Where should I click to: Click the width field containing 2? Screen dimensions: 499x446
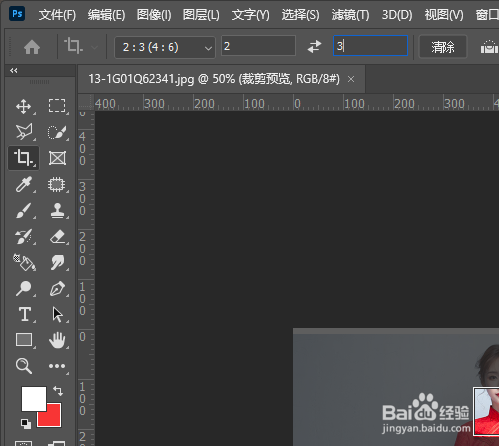(x=258, y=46)
